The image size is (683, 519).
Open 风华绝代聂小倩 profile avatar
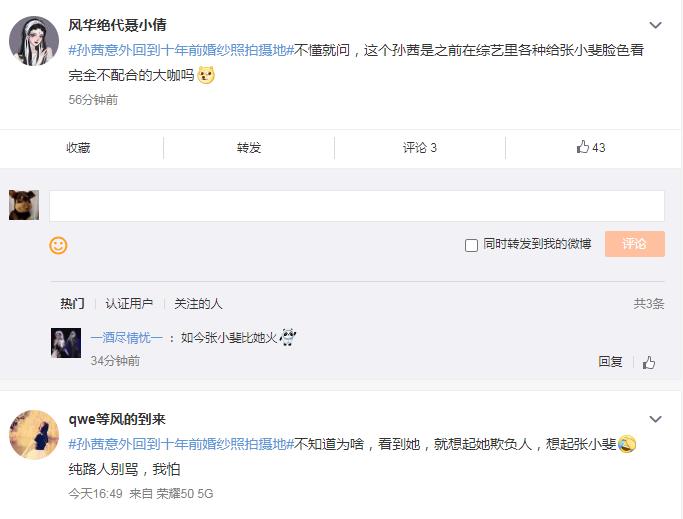(34, 41)
